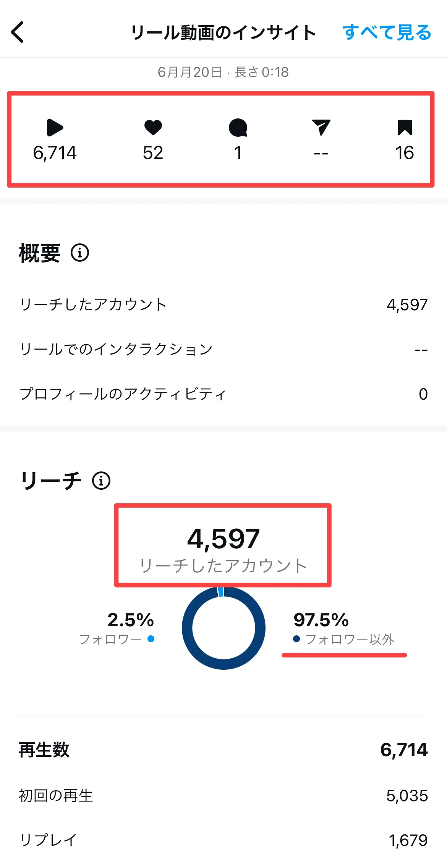447x868 pixels.
Task: Select the リーチしたアカウント overview row
Action: (x=223, y=304)
